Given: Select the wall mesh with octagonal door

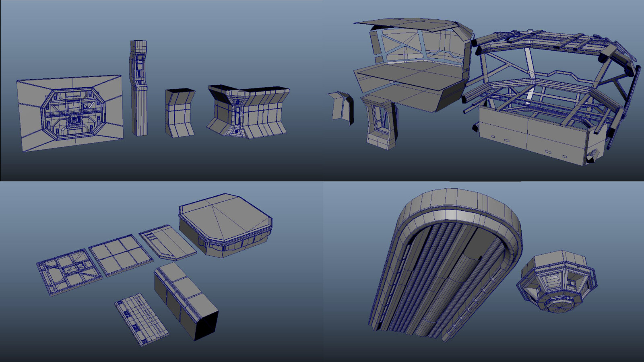Looking at the screenshot, I should point(70,113).
